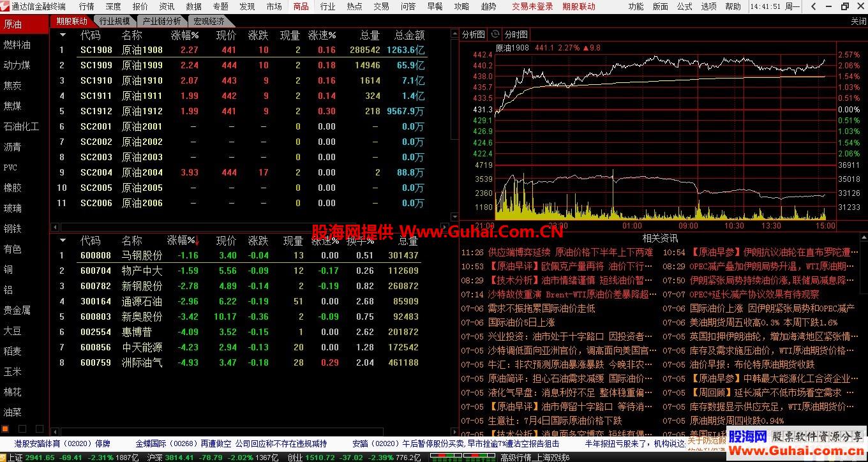868x462 pixels.
Task: Open the 公式 menu
Action: click(x=684, y=6)
